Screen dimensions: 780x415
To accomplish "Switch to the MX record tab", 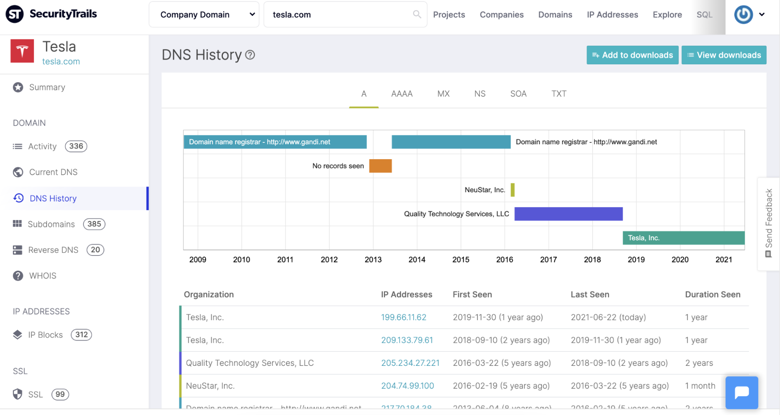I will pos(443,94).
